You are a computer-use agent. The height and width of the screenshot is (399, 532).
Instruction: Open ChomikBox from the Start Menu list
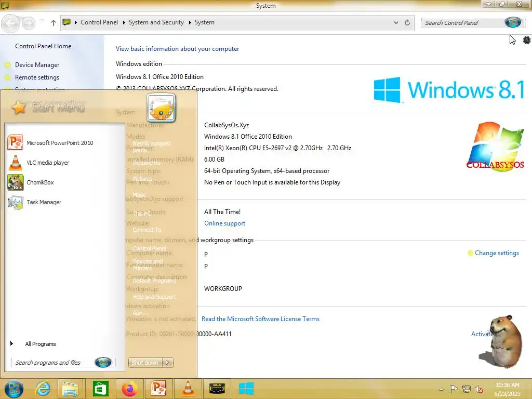click(31, 182)
